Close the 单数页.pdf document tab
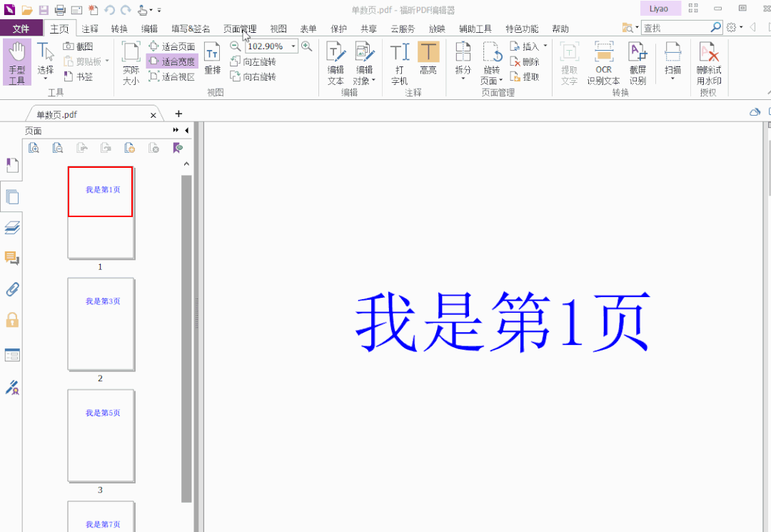The width and height of the screenshot is (771, 532). (153, 115)
